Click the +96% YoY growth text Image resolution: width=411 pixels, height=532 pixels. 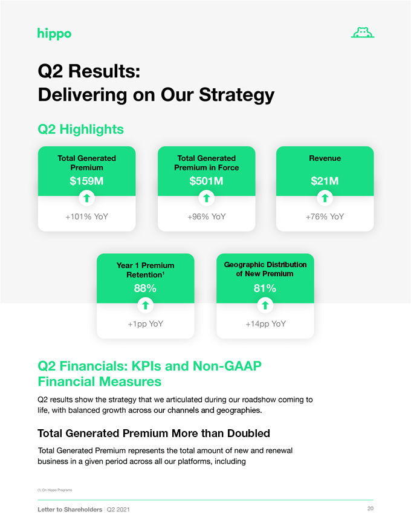click(x=207, y=216)
